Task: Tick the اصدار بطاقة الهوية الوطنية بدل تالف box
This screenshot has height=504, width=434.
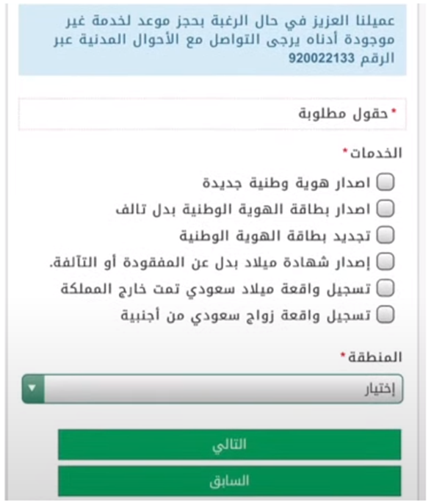Action: click(386, 209)
